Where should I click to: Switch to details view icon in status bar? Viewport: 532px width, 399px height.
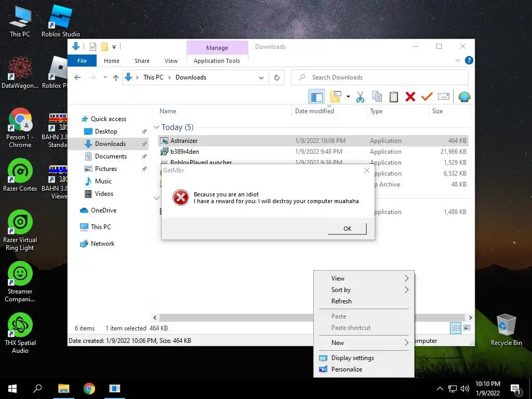point(456,328)
